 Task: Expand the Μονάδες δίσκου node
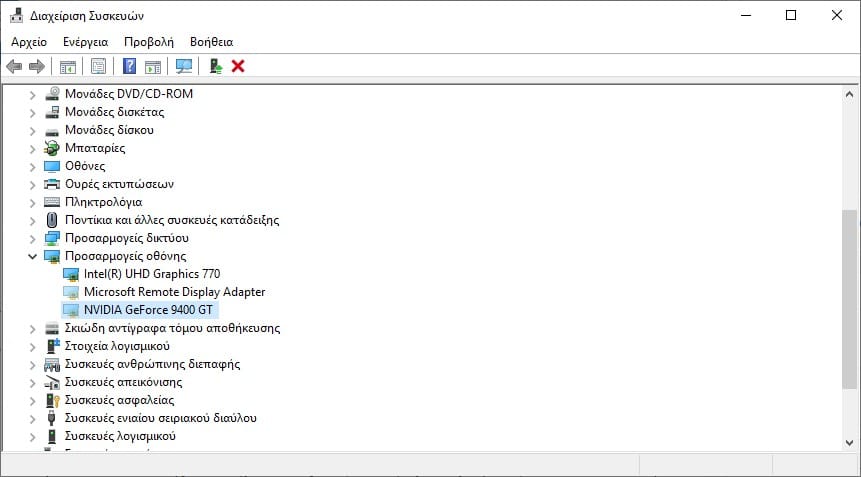coord(32,131)
